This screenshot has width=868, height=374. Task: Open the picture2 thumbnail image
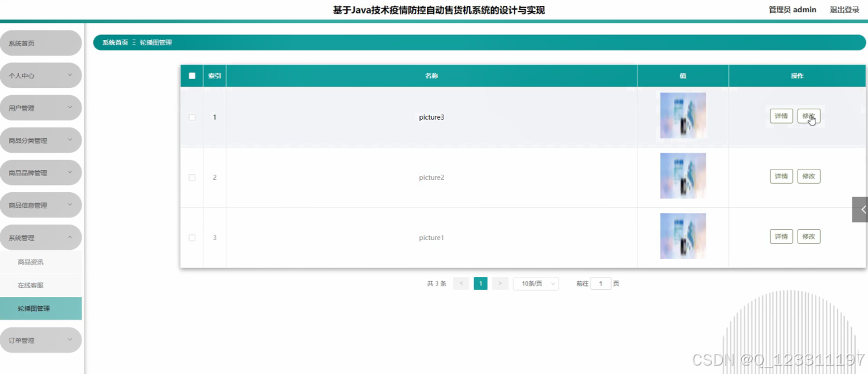pyautogui.click(x=683, y=176)
